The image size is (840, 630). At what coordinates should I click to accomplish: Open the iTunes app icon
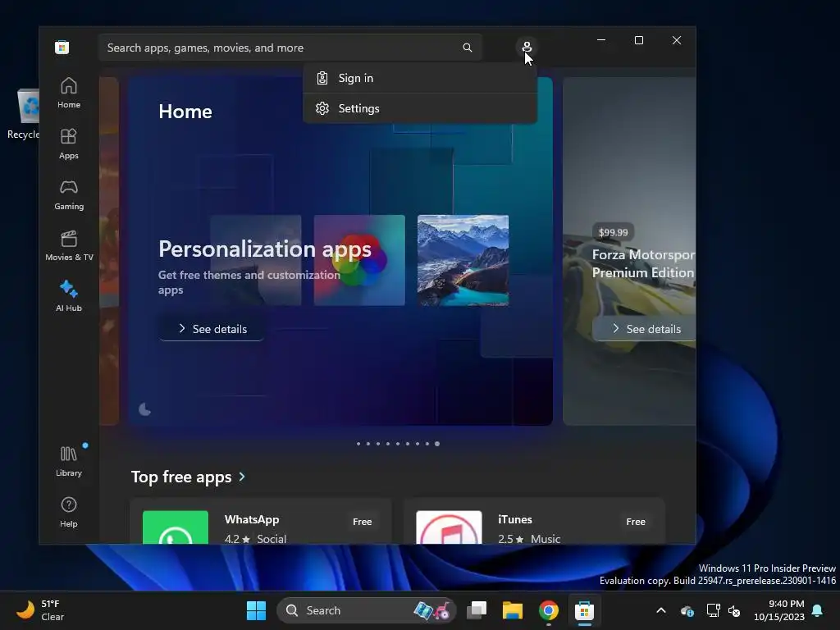[449, 527]
